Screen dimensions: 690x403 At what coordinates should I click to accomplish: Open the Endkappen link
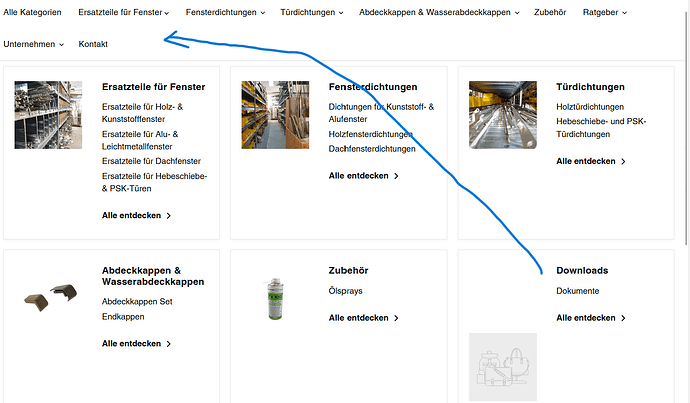(x=123, y=316)
